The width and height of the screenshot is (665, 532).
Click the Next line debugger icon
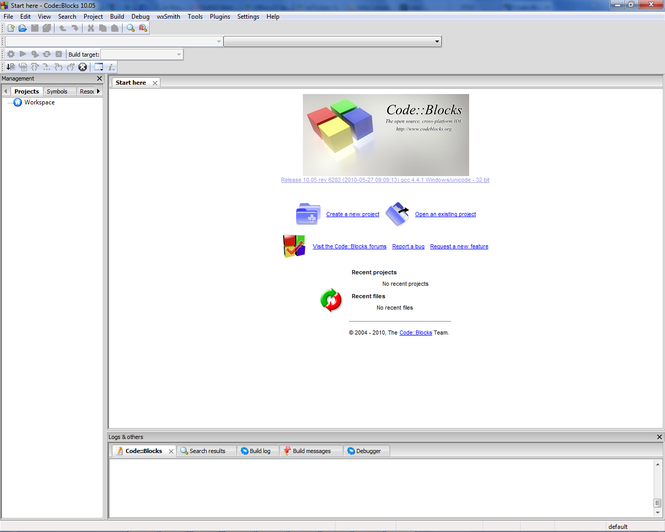click(35, 67)
